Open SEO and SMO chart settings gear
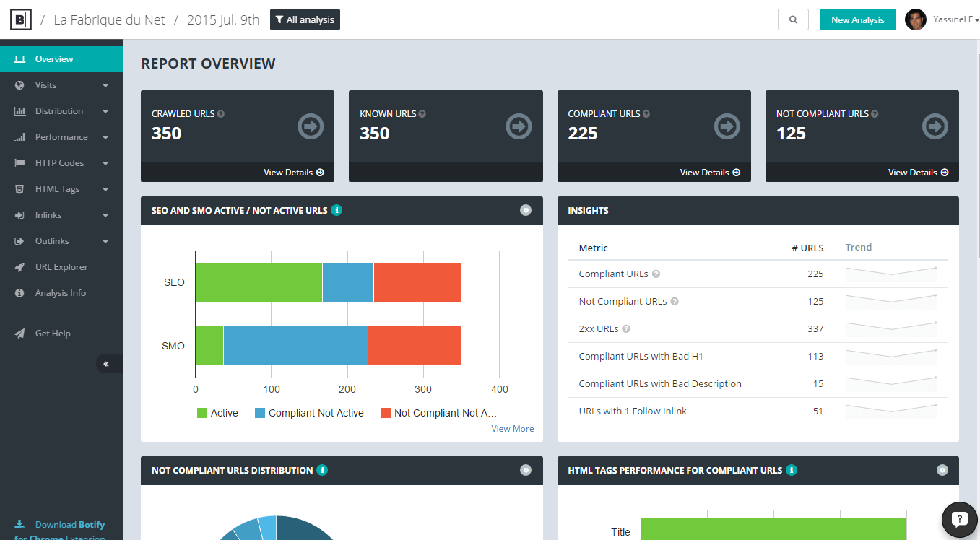Viewport: 980px width, 540px height. tap(526, 210)
